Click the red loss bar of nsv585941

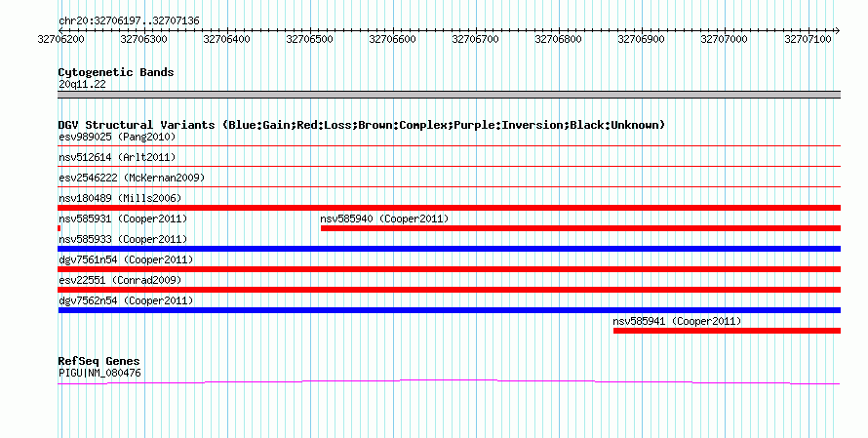click(x=727, y=331)
